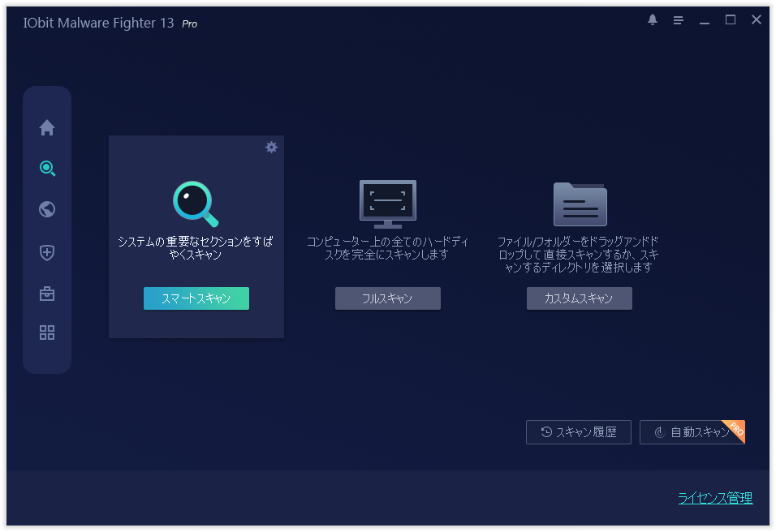Open the Action Center grid icon
This screenshot has width=776, height=532.
coord(47,332)
